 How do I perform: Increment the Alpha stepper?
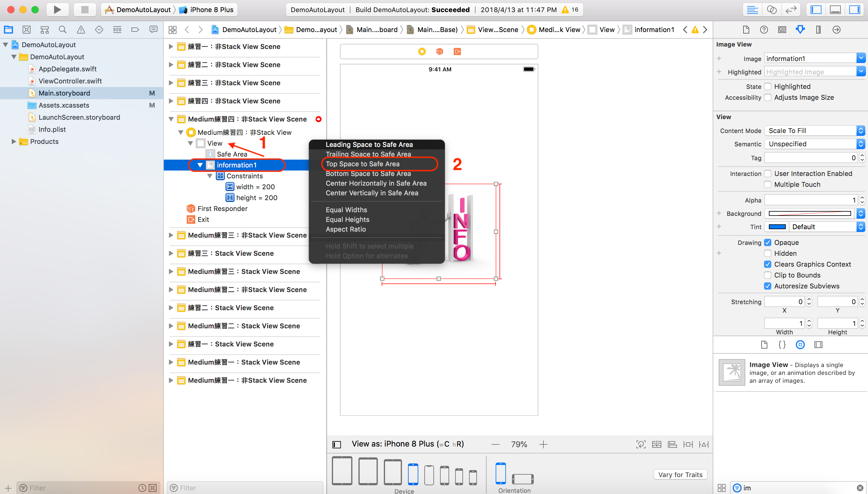pyautogui.click(x=863, y=198)
